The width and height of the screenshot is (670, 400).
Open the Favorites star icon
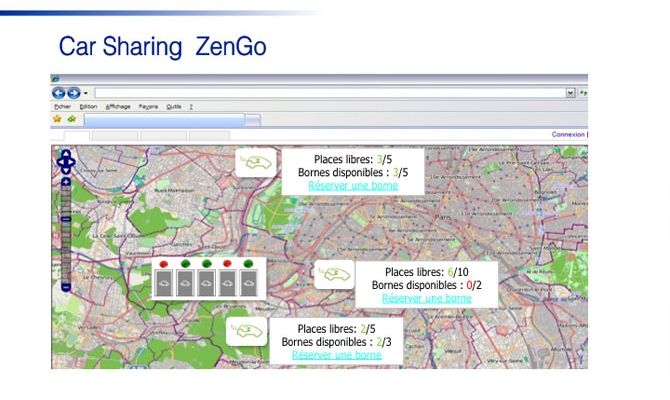[x=57, y=119]
